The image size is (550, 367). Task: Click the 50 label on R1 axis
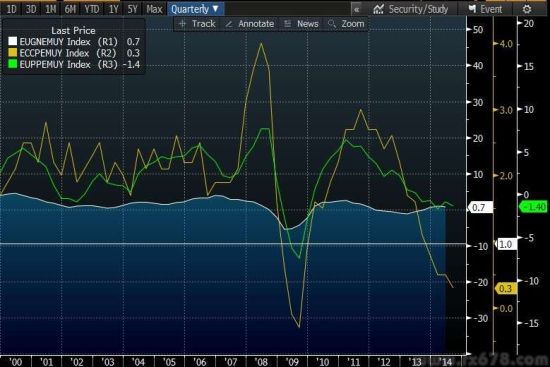point(478,29)
